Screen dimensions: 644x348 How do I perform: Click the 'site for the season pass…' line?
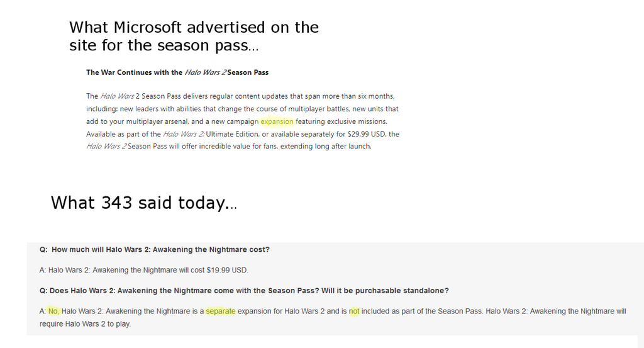164,45
